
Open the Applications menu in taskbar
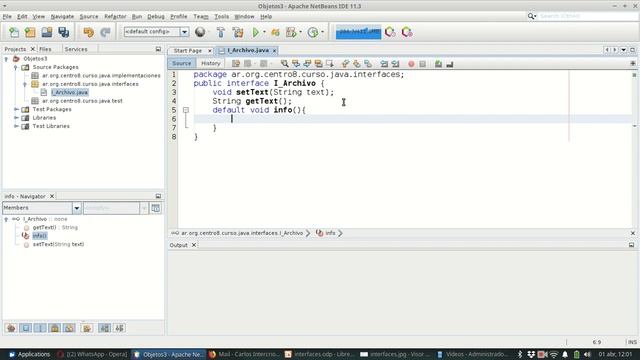coord(29,354)
